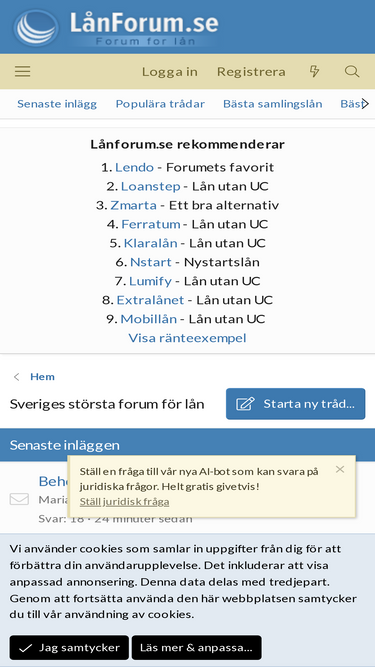Click Registrera in the header
The width and height of the screenshot is (375, 667).
pos(251,71)
